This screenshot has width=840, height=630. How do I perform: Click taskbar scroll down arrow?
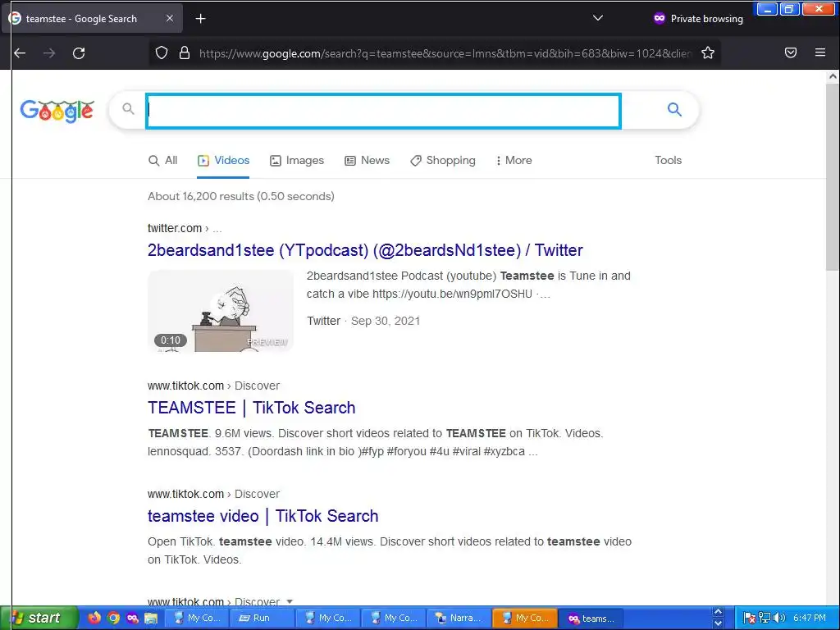(718, 623)
